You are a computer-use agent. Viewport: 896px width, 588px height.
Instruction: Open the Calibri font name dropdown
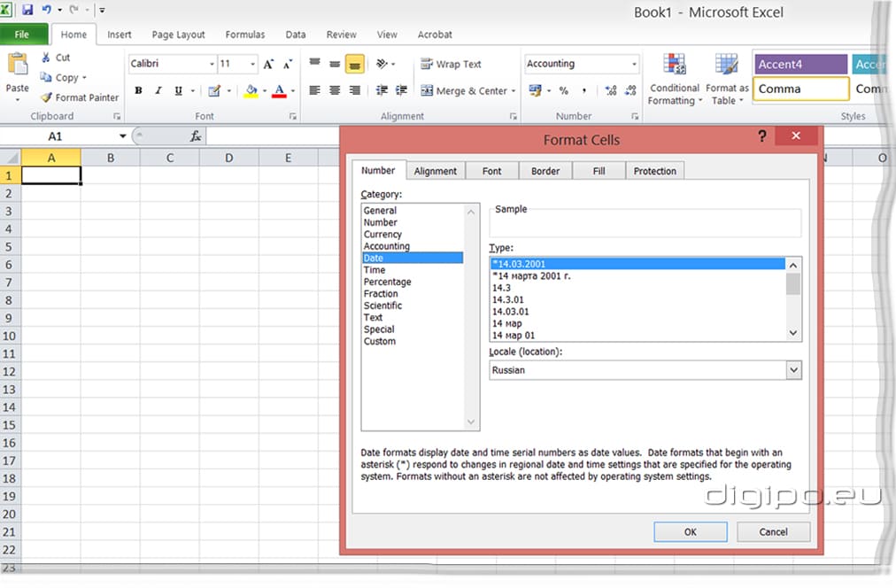coord(212,64)
